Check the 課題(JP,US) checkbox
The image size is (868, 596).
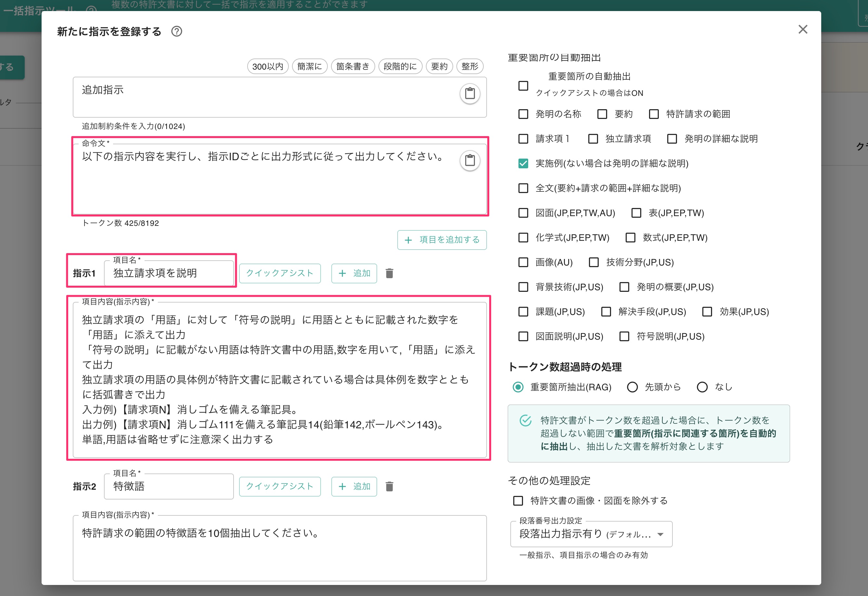[x=523, y=312]
